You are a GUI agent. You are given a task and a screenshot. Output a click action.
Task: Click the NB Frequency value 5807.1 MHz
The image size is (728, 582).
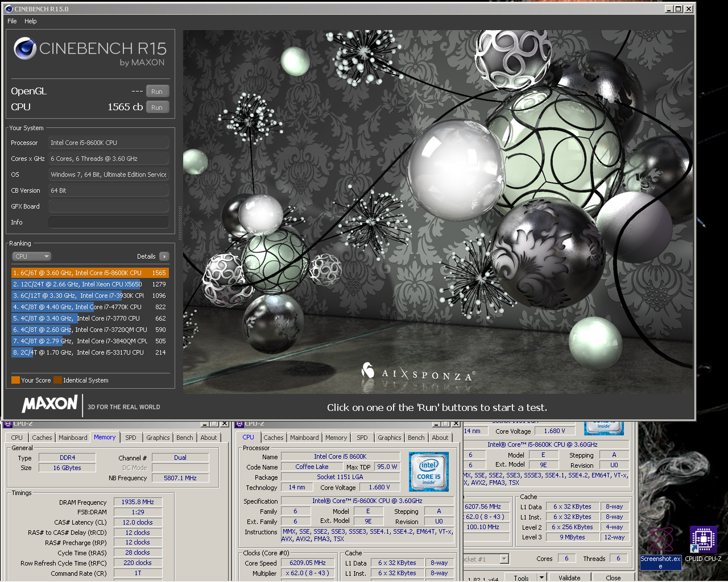pyautogui.click(x=180, y=478)
